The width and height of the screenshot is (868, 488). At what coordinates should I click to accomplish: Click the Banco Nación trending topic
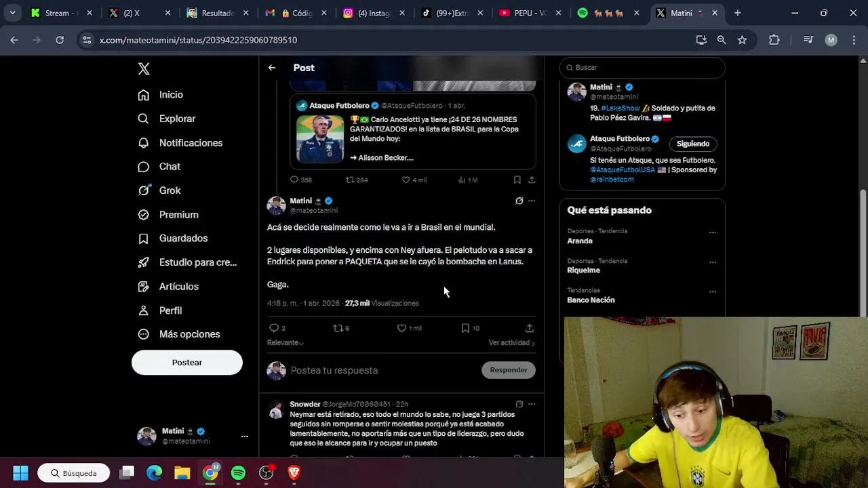pos(591,300)
